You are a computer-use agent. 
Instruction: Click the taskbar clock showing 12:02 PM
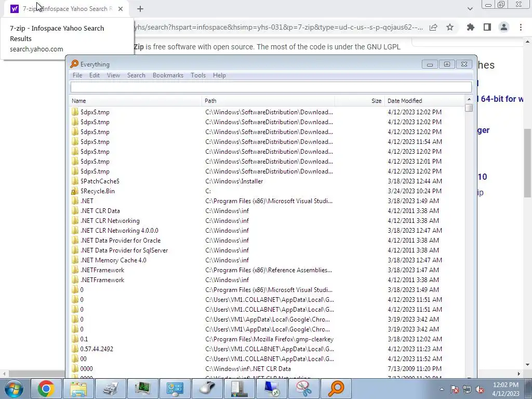[506, 389]
